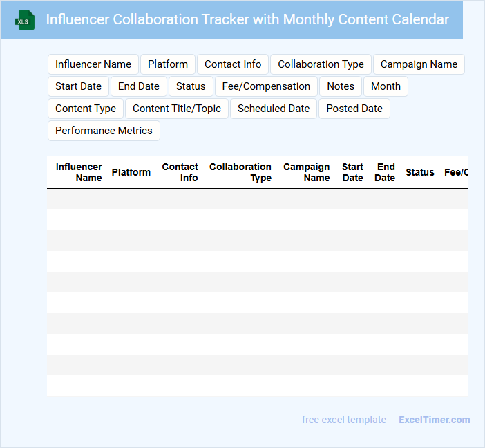
Task: Choose the Collaboration Type tag
Action: pyautogui.click(x=321, y=64)
